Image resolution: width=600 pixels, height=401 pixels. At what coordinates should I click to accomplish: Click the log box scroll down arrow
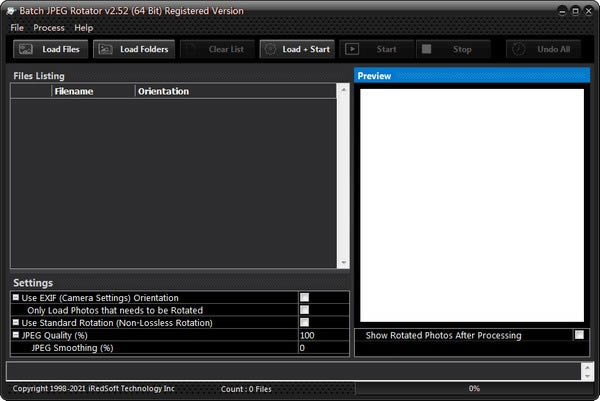(x=587, y=376)
